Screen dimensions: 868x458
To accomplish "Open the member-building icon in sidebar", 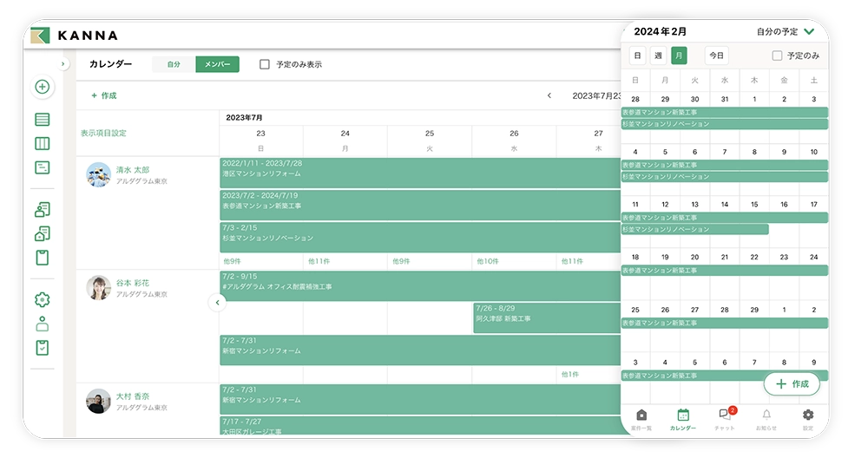I will click(42, 209).
